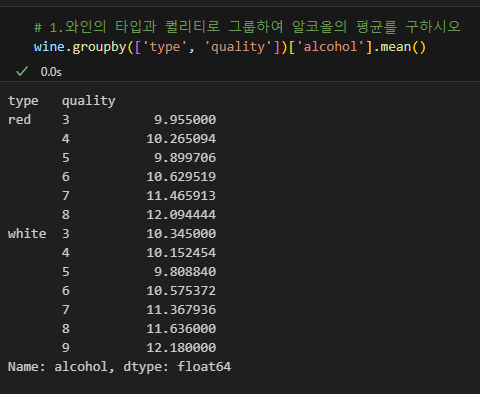Click value 12.180000
Screen dimensions: 480x394
(181, 348)
